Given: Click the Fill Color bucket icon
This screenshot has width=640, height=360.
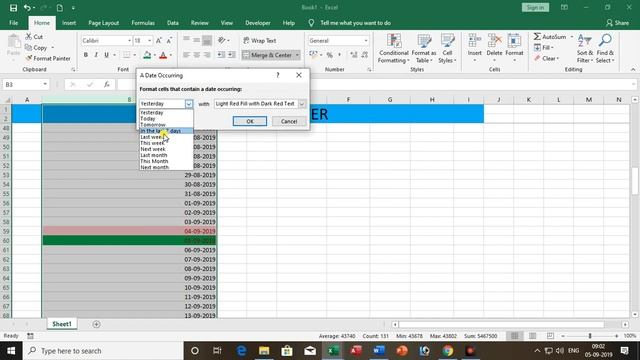Looking at the screenshot, I should [147, 55].
